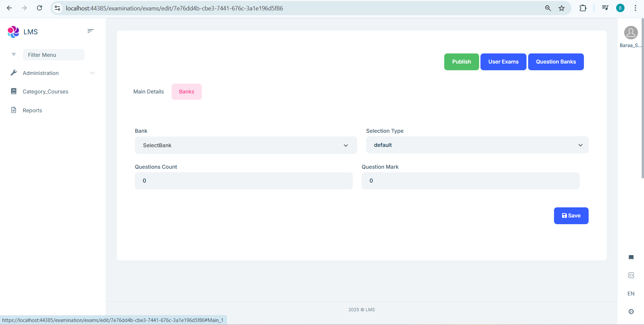Click the site information icon in the address bar

pyautogui.click(x=57, y=8)
